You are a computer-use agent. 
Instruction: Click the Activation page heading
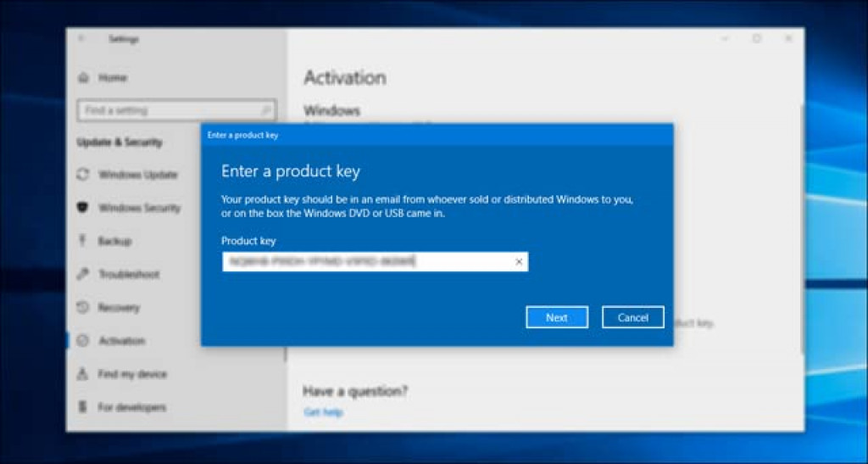click(345, 77)
